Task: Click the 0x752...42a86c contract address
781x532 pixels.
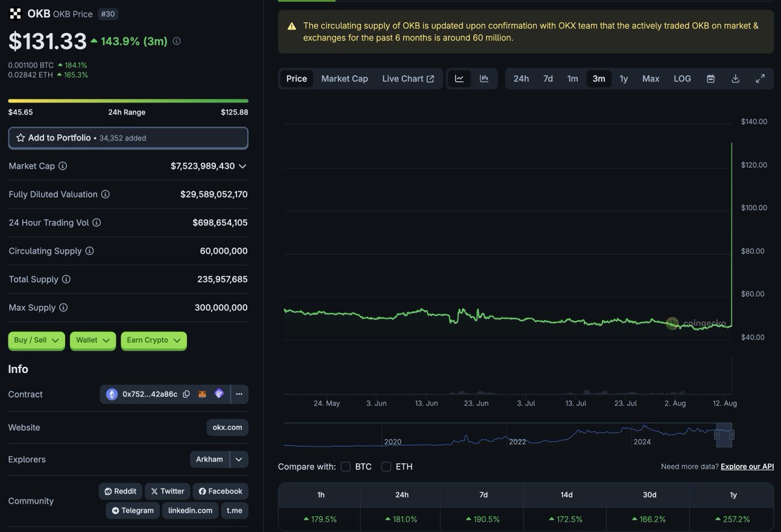Action: click(150, 394)
